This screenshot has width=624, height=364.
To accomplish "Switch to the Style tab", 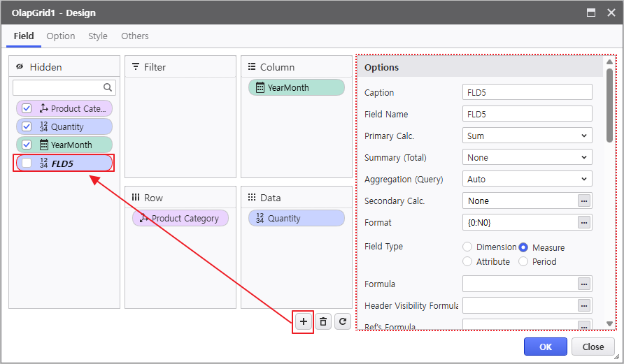I will [x=98, y=36].
